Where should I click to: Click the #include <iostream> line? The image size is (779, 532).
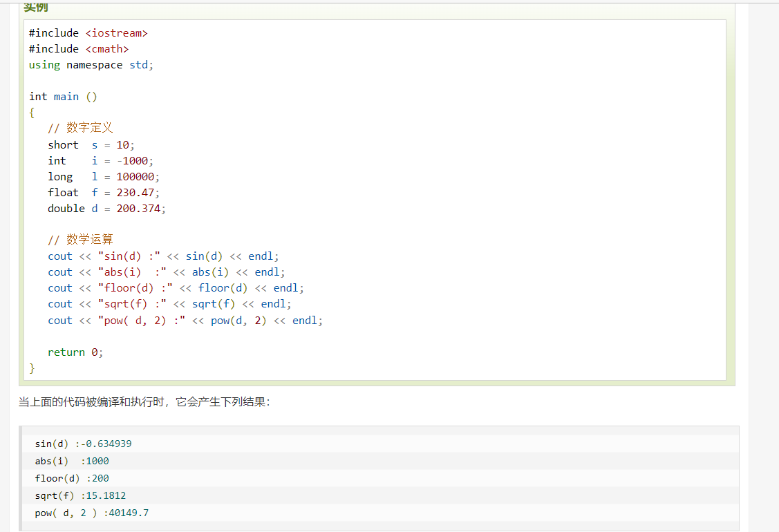pos(88,33)
